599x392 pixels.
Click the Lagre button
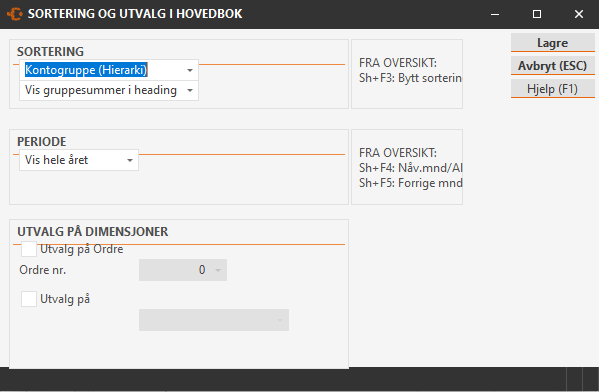(x=552, y=43)
